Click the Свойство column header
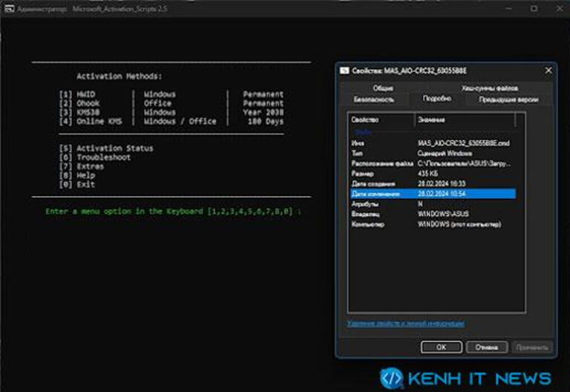 coord(381,120)
